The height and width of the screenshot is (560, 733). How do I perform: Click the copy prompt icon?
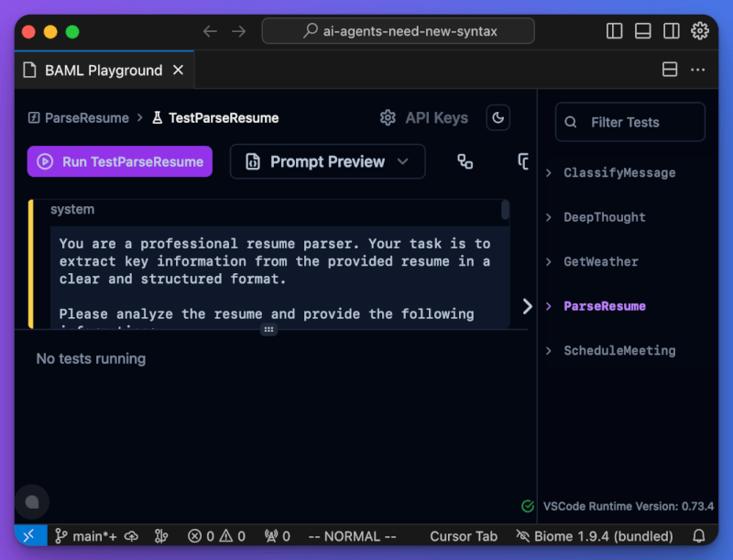tap(523, 161)
